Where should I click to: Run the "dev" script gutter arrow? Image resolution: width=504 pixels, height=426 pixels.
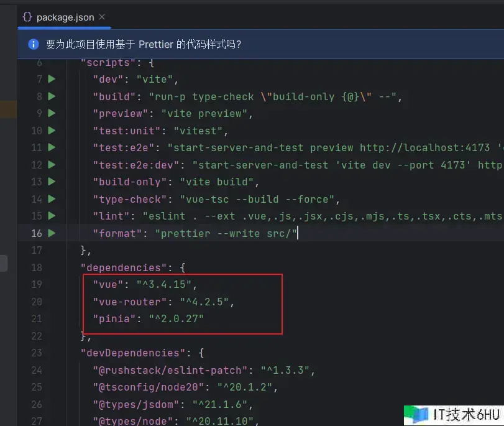click(52, 79)
